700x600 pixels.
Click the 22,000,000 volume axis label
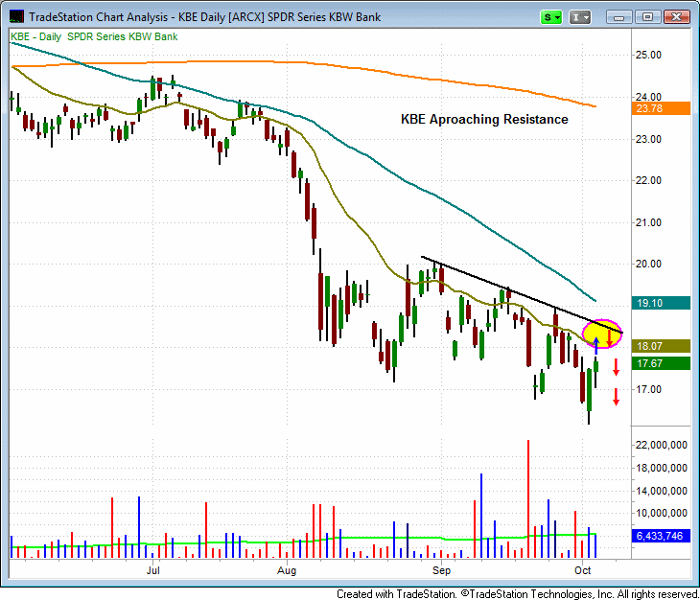click(x=661, y=445)
